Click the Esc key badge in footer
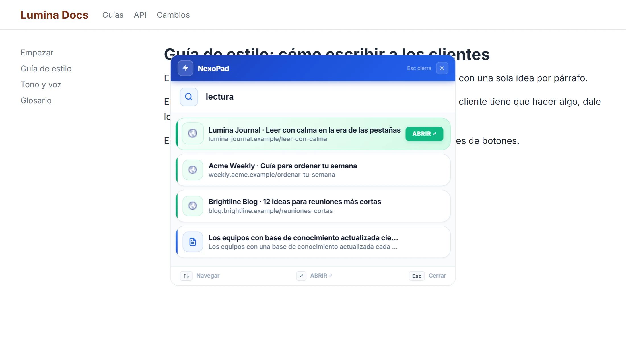626x364 pixels. click(x=417, y=276)
